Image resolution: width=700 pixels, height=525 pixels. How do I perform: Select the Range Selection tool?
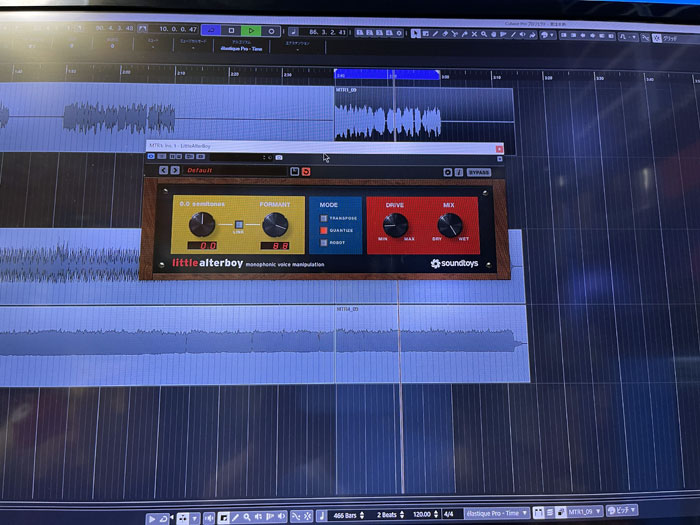click(425, 33)
